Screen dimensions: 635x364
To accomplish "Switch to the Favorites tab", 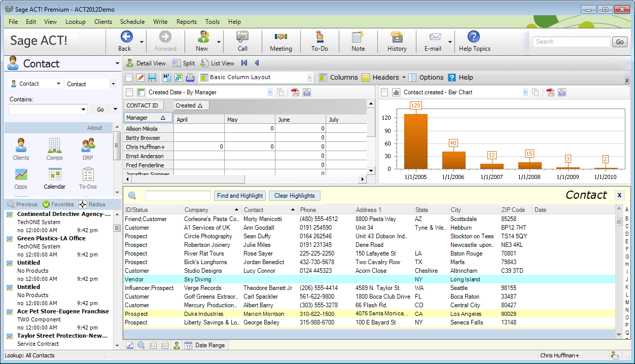I will pyautogui.click(x=58, y=204).
